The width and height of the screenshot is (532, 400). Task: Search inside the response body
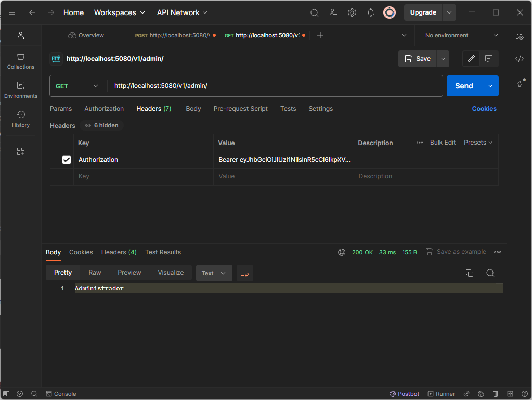tap(490, 273)
